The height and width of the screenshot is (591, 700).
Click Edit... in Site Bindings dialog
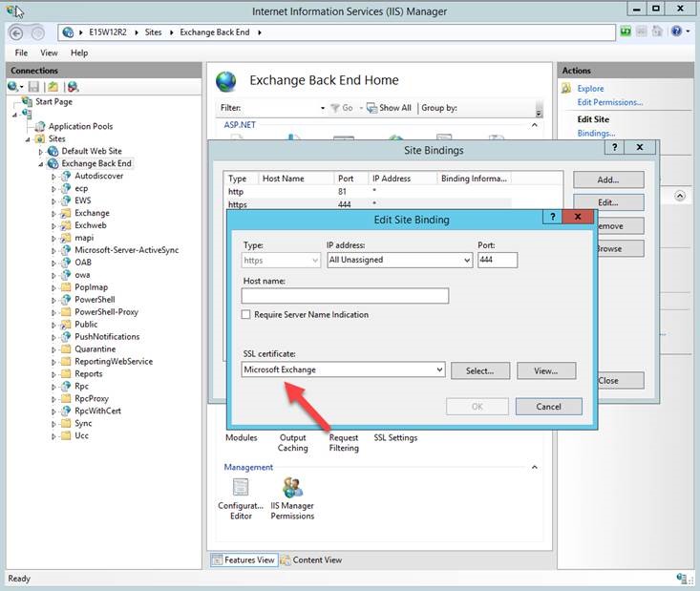click(x=608, y=202)
